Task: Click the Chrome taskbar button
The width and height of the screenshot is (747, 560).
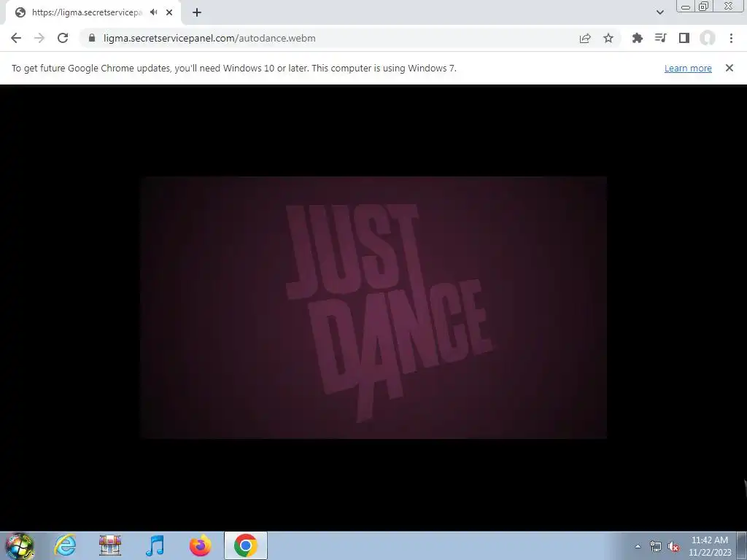Action: (246, 545)
